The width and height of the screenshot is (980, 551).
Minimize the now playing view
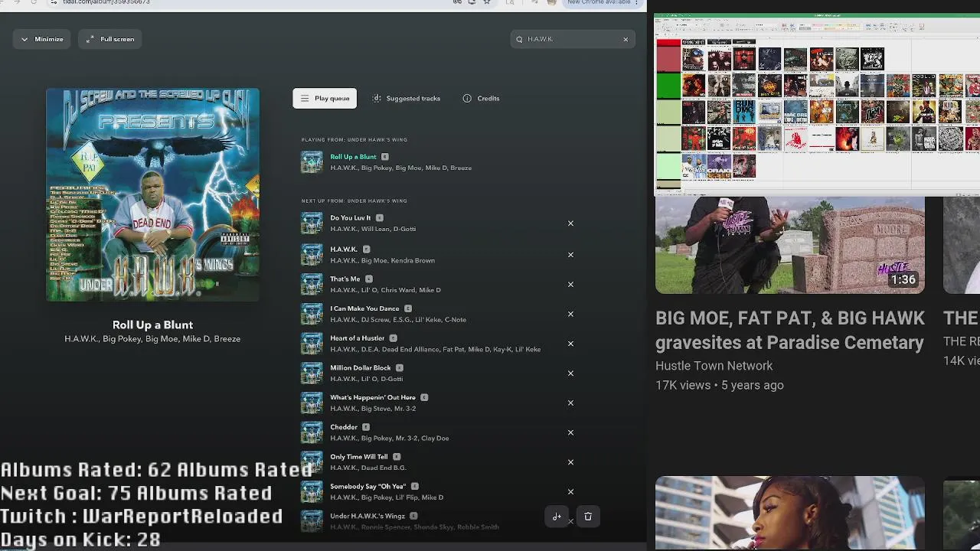coord(42,39)
